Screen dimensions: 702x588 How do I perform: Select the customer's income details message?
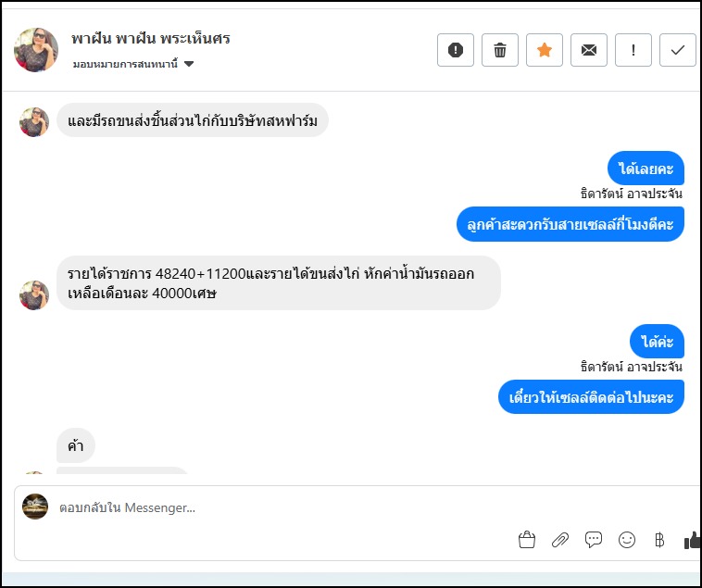tap(278, 283)
